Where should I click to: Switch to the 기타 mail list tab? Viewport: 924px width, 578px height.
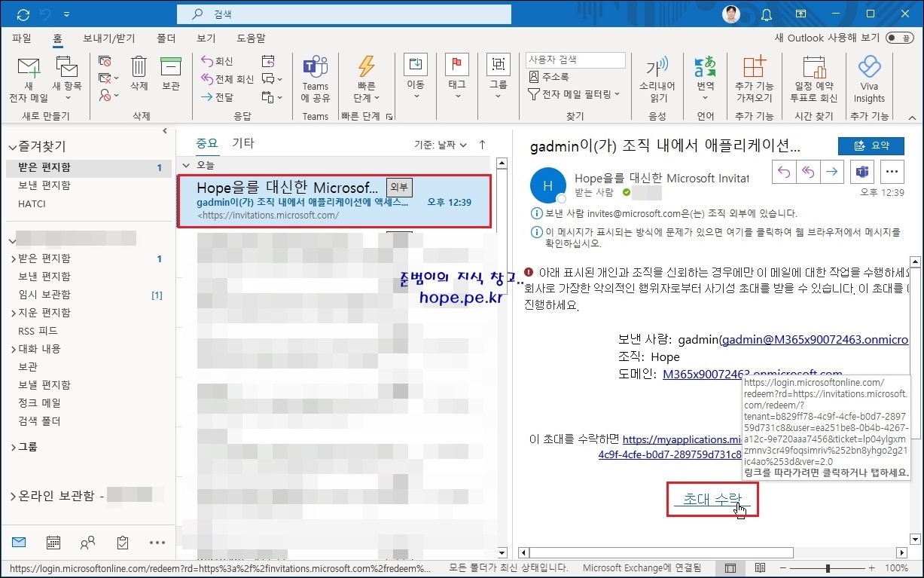(x=243, y=143)
